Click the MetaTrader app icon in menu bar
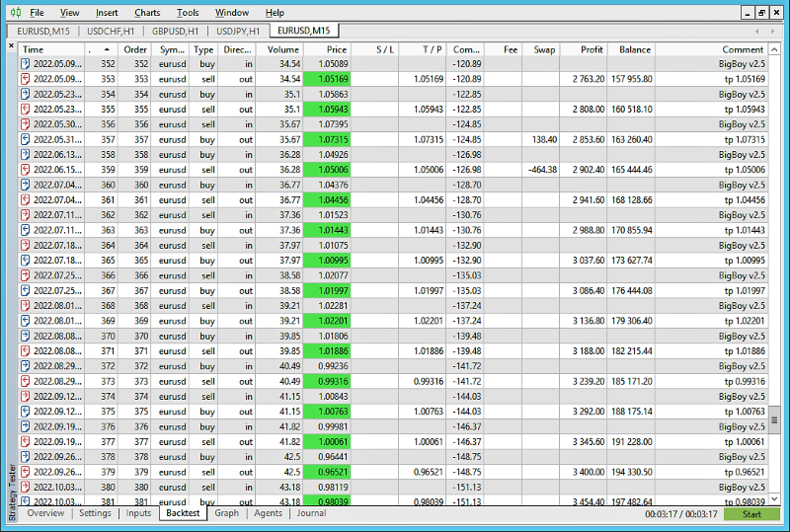Viewport: 790px width, 532px height. 16,13
